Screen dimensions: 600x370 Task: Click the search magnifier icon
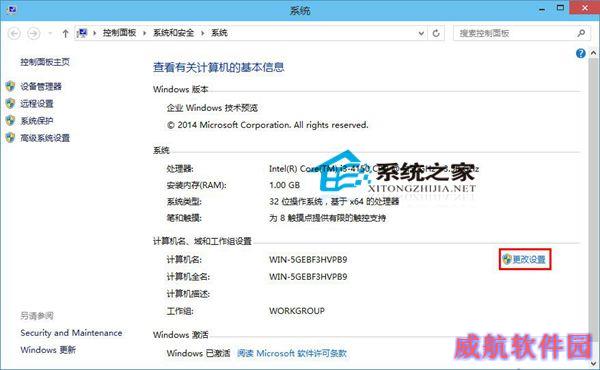pos(581,33)
